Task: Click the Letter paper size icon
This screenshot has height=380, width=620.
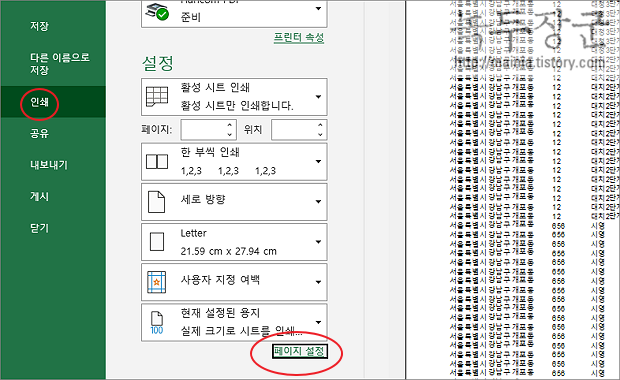Action: [x=157, y=242]
